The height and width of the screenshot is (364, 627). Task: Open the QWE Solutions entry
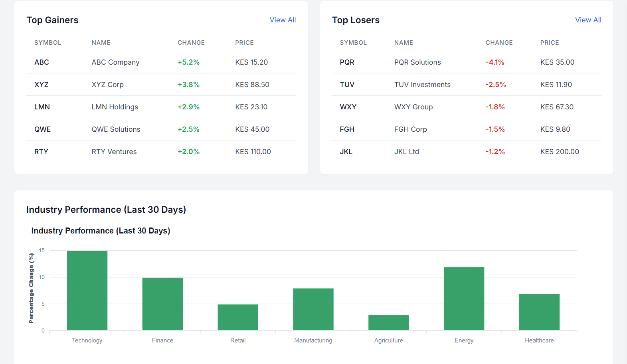116,129
